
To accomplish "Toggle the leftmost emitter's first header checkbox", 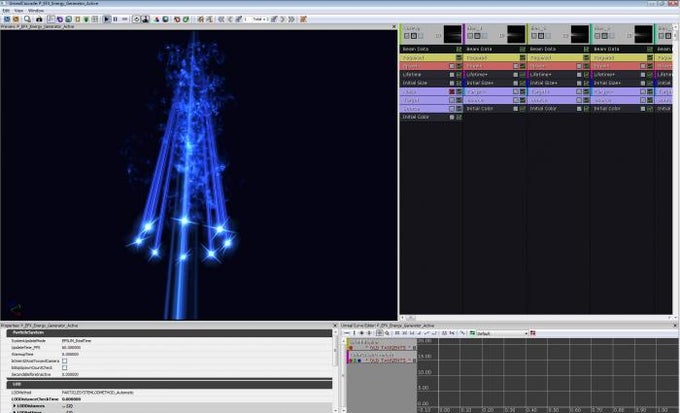I will (x=406, y=36).
